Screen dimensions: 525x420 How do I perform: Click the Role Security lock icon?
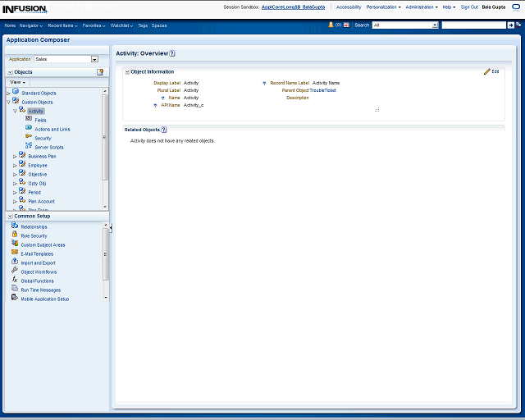(x=15, y=235)
